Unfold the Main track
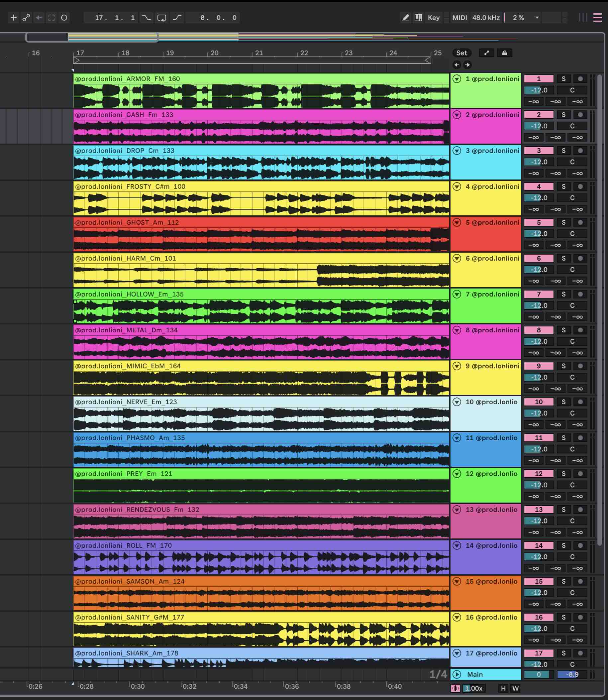This screenshot has width=608, height=700. point(457,674)
